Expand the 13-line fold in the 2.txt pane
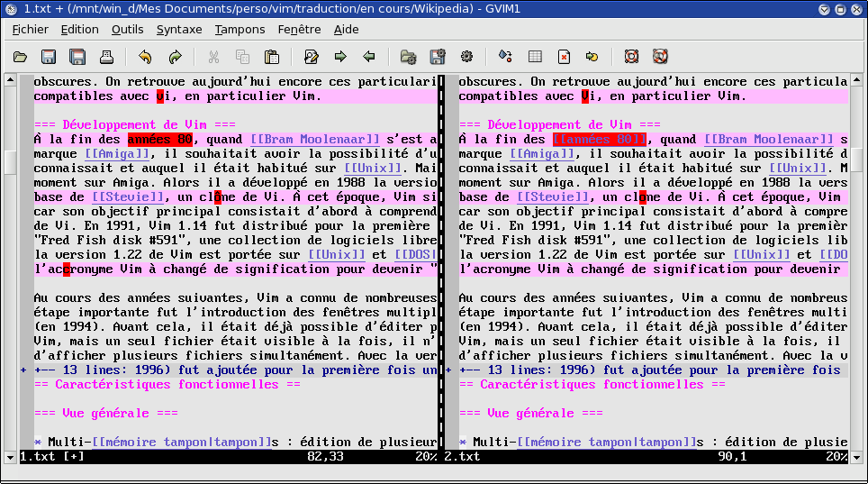 click(x=648, y=370)
